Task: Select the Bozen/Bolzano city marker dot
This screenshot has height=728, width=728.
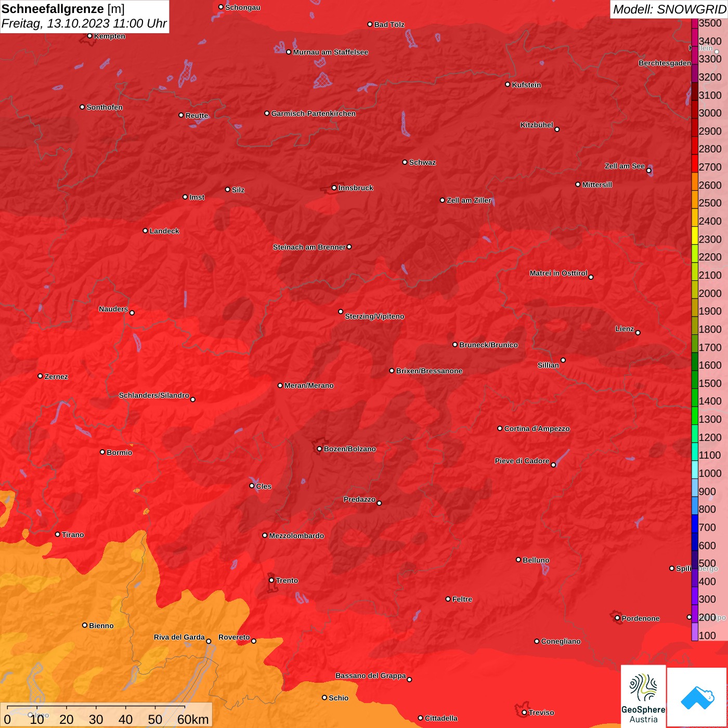Action: (319, 449)
